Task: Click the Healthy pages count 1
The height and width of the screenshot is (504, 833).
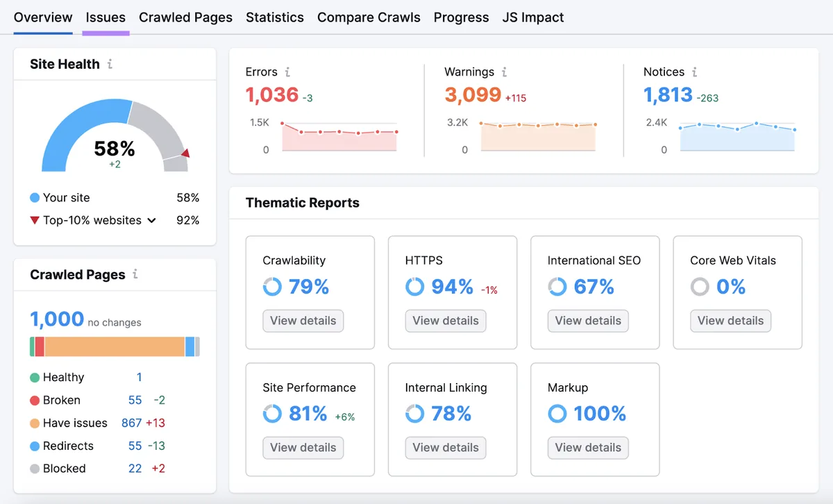Action: [x=139, y=378]
